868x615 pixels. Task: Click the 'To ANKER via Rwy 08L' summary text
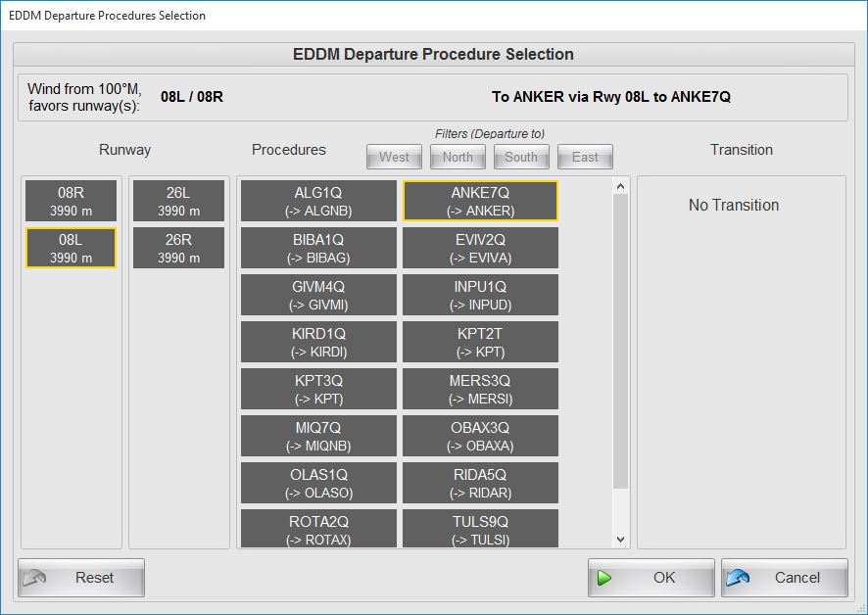pyautogui.click(x=611, y=97)
